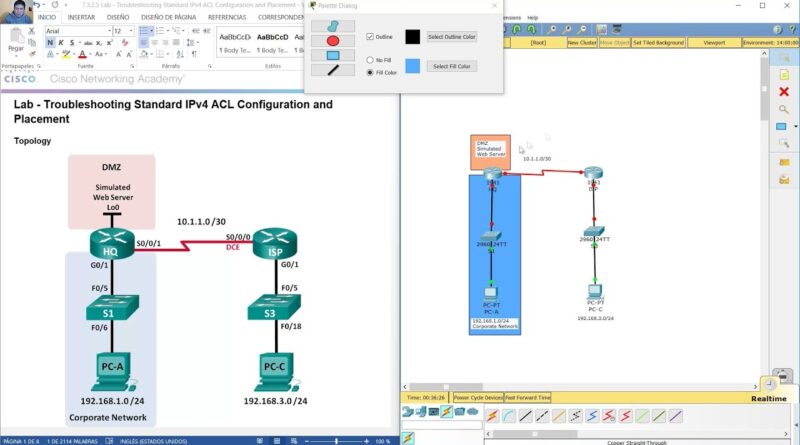This screenshot has height=445, width=800.
Task: Open the red font color dropdown arrow
Action: pyautogui.click(x=90, y=54)
